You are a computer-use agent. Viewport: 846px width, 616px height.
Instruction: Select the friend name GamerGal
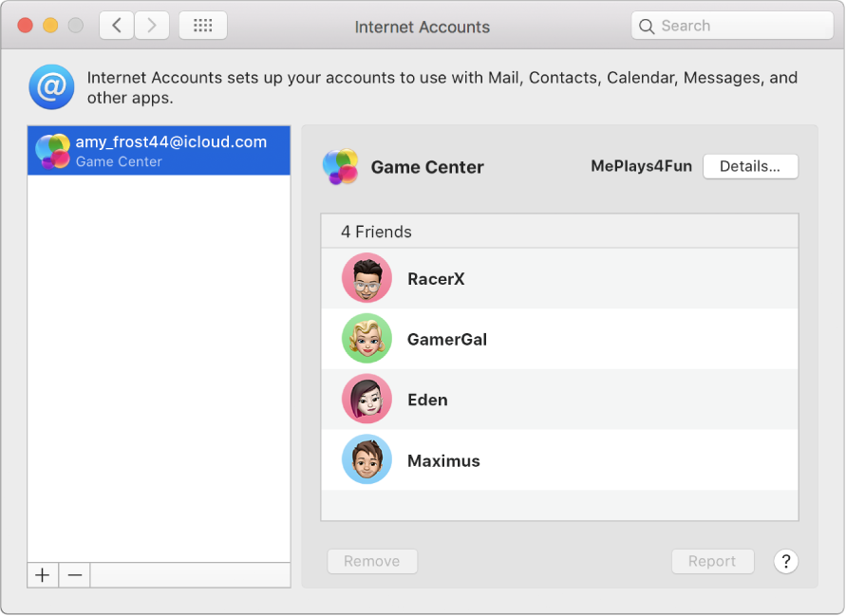(x=447, y=339)
